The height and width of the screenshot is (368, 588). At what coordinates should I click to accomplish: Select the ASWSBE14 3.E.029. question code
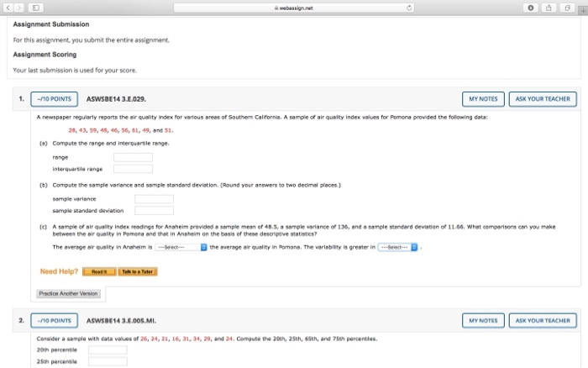(116, 99)
